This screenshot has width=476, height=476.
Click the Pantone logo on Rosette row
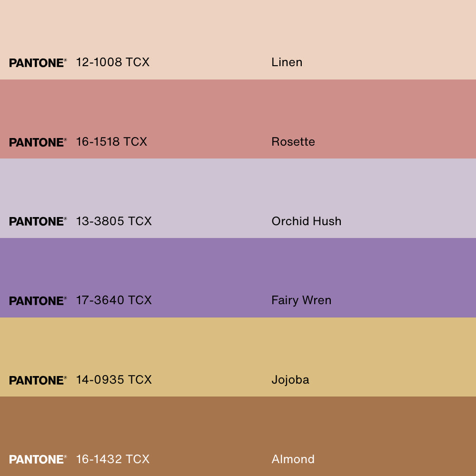pos(38,142)
